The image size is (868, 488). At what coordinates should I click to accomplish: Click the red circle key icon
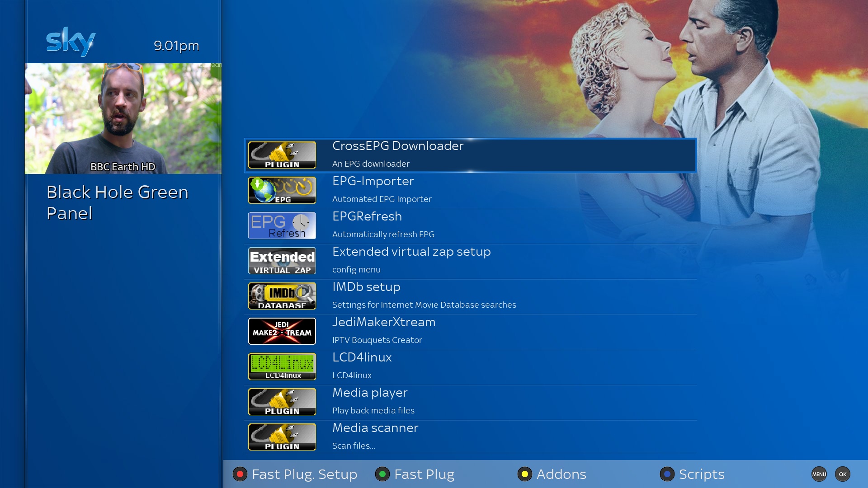tap(240, 474)
